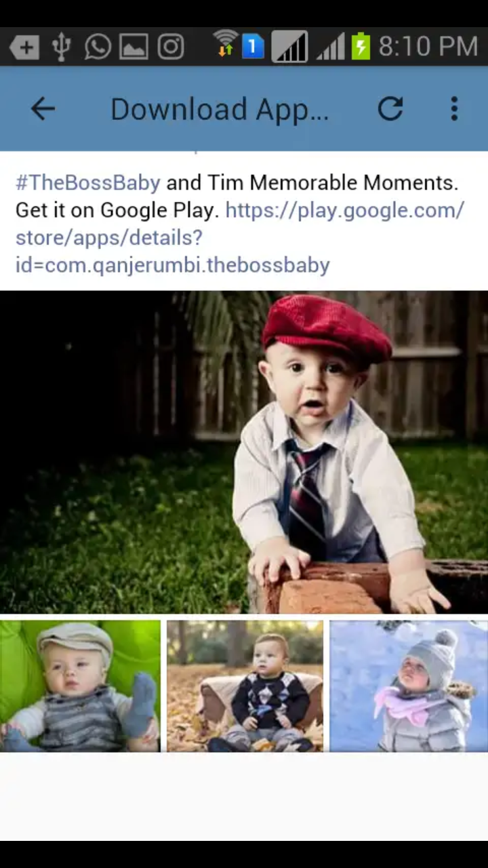Tap the SIM 1 indicator icon
The height and width of the screenshot is (868, 488).
[x=253, y=47]
